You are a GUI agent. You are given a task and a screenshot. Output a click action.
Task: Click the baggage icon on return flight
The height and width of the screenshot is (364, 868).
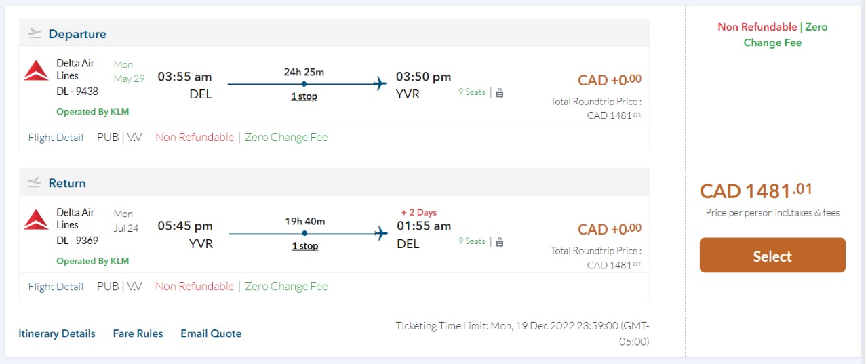click(x=500, y=242)
